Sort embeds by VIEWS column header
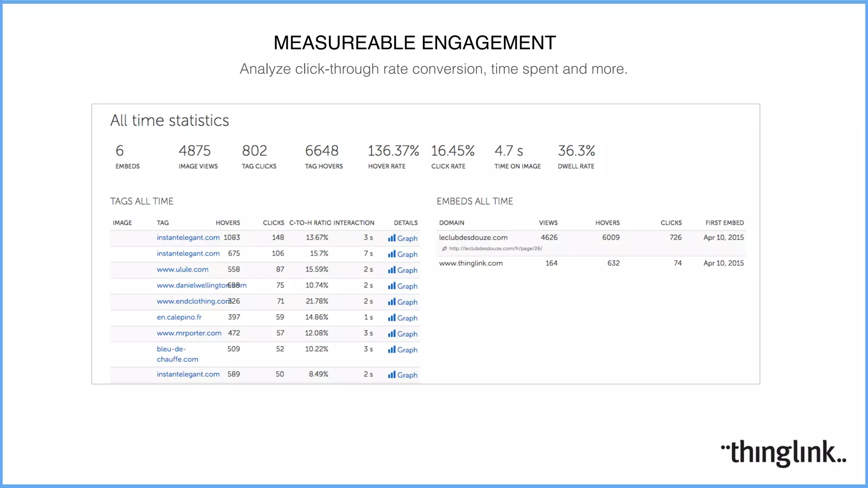Image resolution: width=868 pixels, height=488 pixels. pos(548,223)
